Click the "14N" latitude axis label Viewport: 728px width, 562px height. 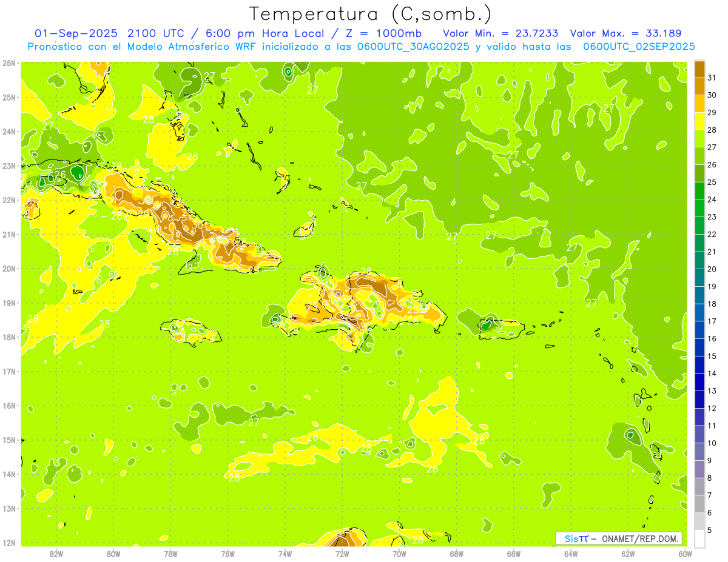tap(9, 474)
